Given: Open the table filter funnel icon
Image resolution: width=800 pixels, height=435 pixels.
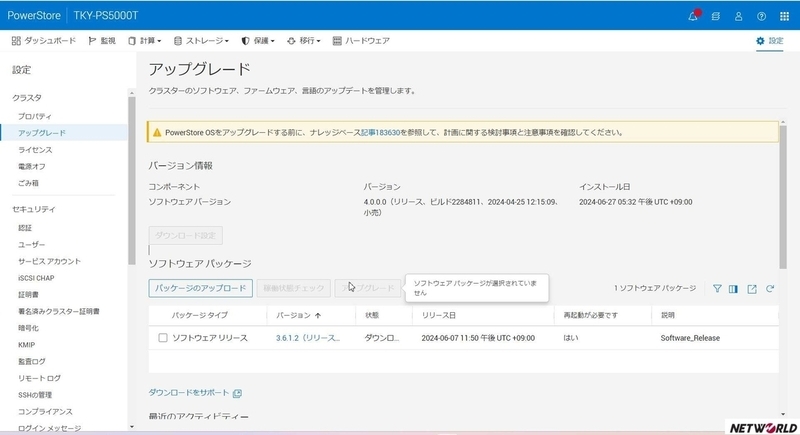Looking at the screenshot, I should [717, 289].
